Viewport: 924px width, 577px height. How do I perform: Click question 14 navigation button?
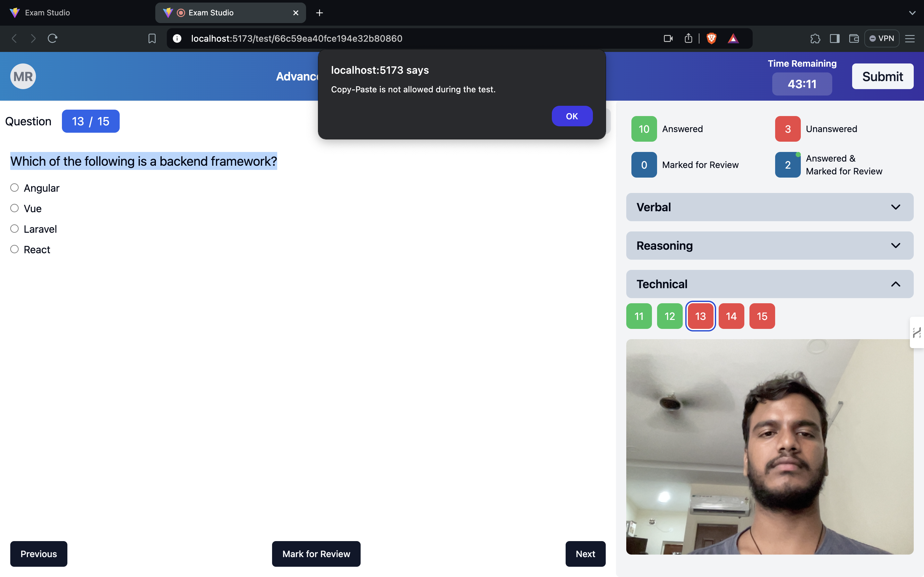point(731,316)
